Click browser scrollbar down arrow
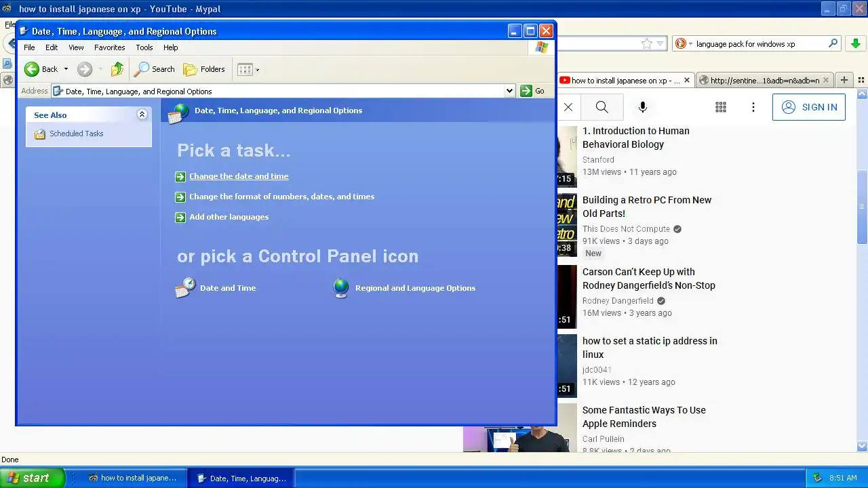 click(862, 446)
